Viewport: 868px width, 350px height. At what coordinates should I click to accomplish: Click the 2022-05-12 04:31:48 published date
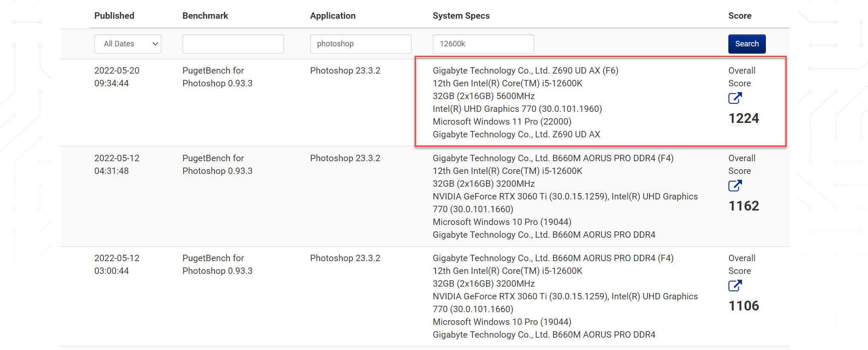[x=117, y=165]
